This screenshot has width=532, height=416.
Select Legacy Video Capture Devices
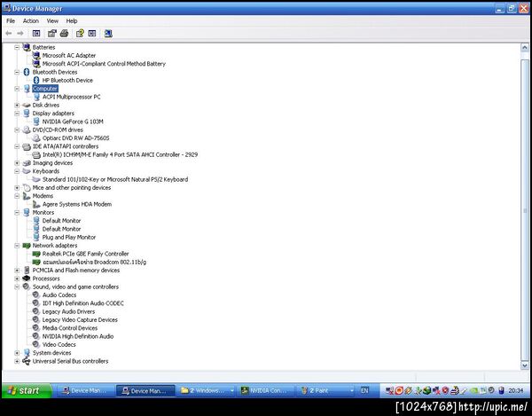click(x=80, y=319)
